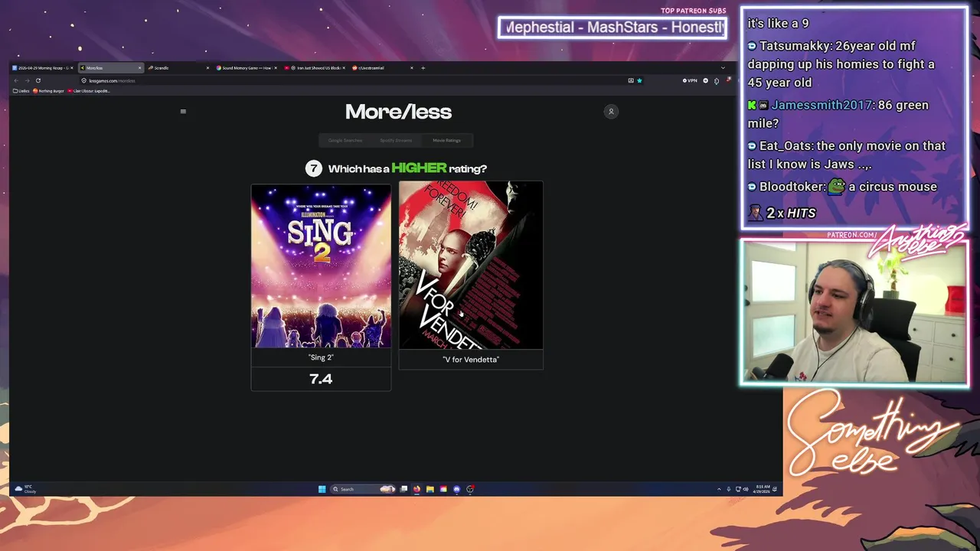
Task: Select the Movie Ratings category
Action: coord(447,141)
